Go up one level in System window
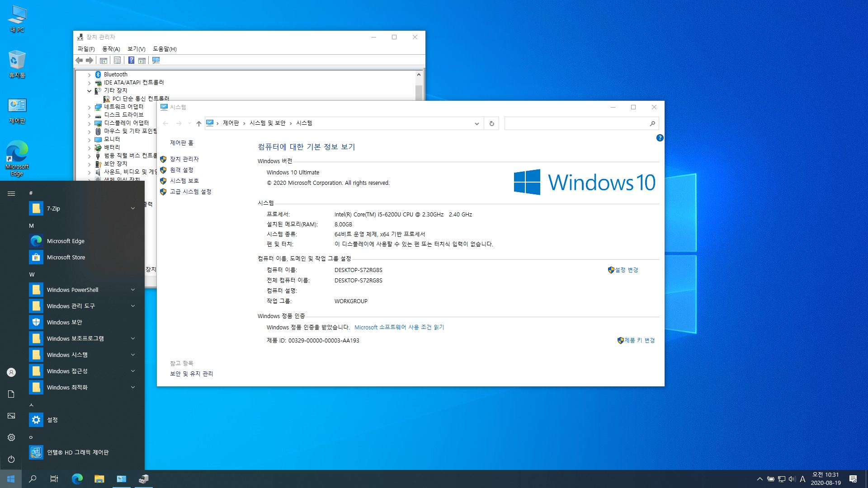 pos(198,123)
